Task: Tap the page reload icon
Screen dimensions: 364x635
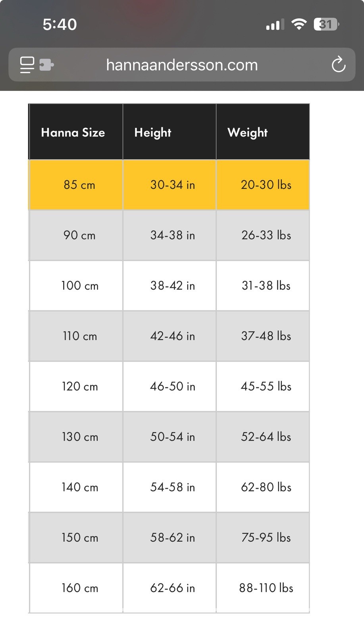Action: [x=339, y=65]
